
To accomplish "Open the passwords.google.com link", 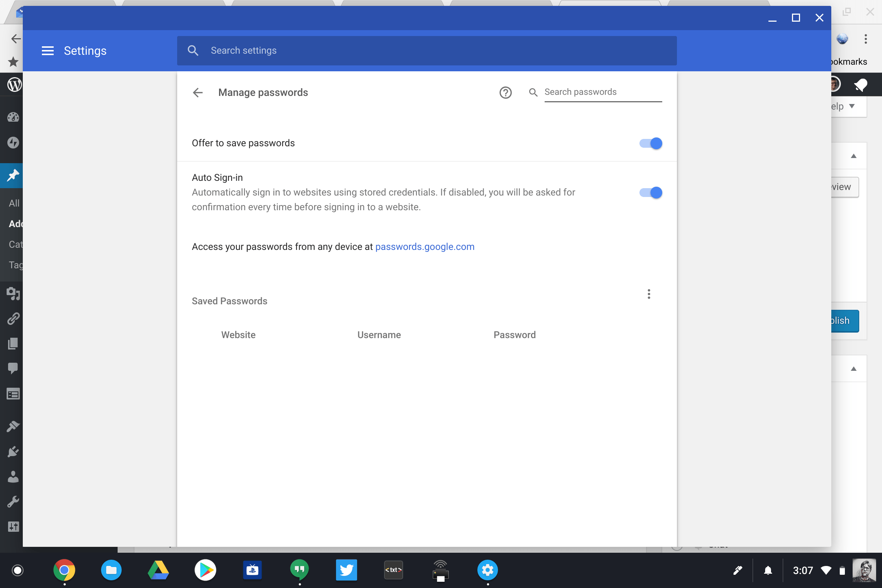I will [424, 247].
